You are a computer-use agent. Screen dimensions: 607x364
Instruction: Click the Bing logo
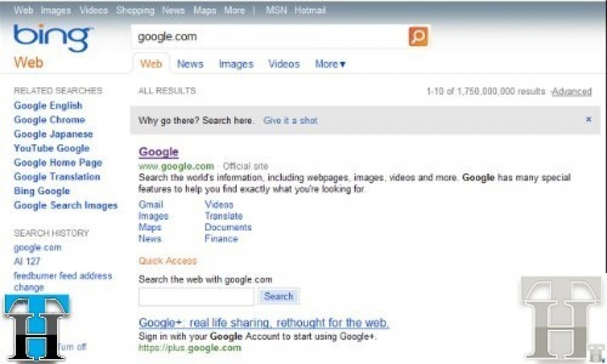(x=52, y=38)
